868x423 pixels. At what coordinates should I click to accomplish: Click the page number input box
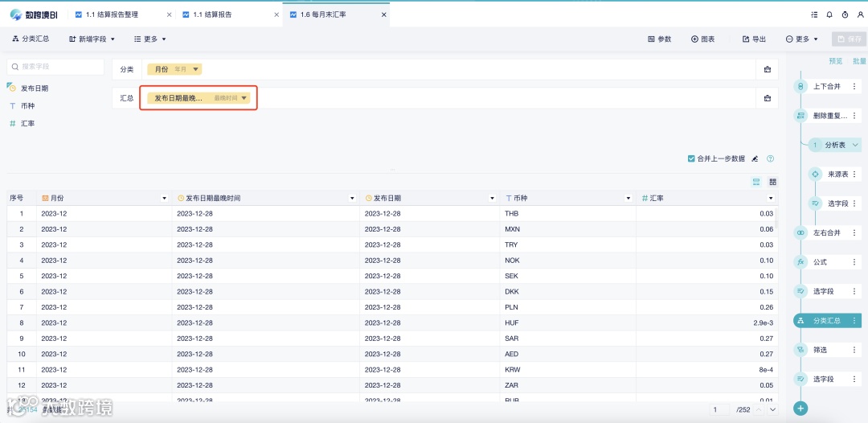721,409
